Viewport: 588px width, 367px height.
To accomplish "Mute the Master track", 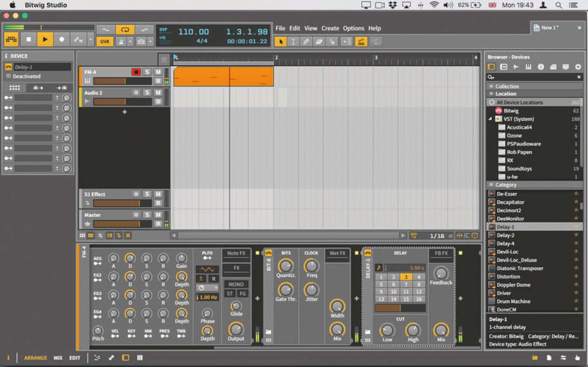I will click(158, 214).
